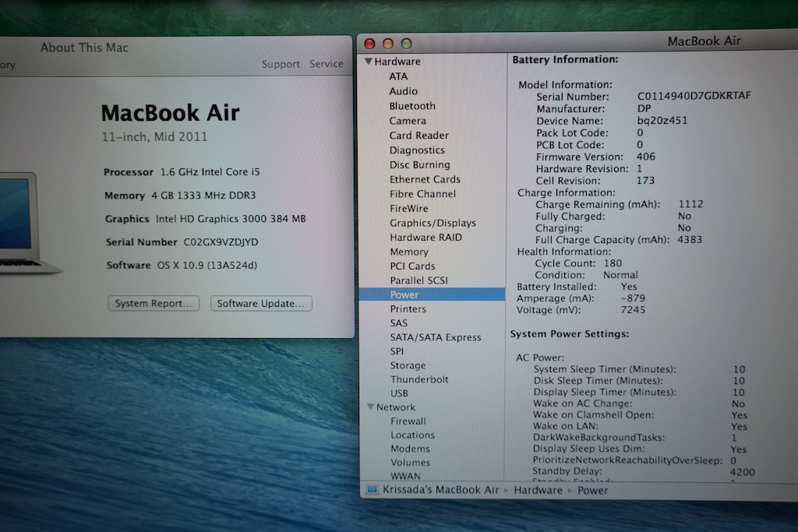Image resolution: width=798 pixels, height=532 pixels.
Task: Click the Intel HD Graphics 3000 384 MB text
Action: tap(231, 219)
